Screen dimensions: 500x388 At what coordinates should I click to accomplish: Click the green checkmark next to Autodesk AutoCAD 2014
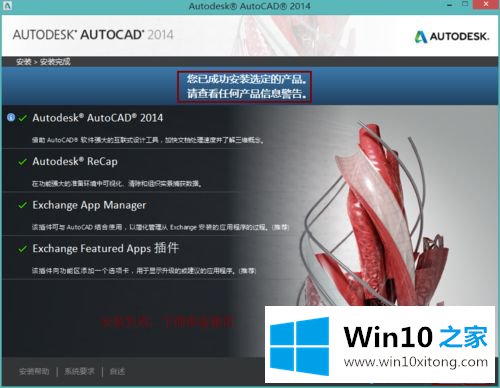(x=23, y=118)
